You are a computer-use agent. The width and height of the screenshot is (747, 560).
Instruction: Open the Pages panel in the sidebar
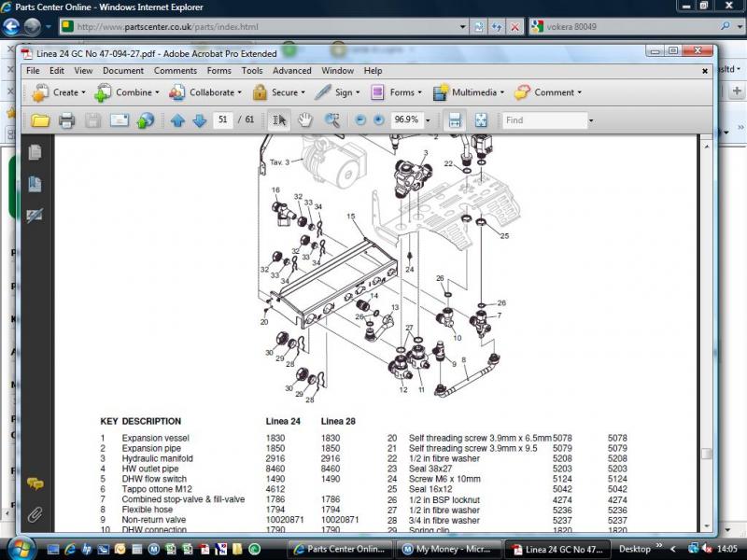35,152
